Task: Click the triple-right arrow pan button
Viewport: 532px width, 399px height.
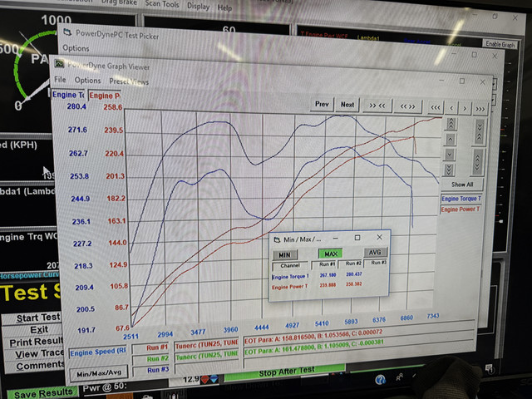Action: pos(480,109)
